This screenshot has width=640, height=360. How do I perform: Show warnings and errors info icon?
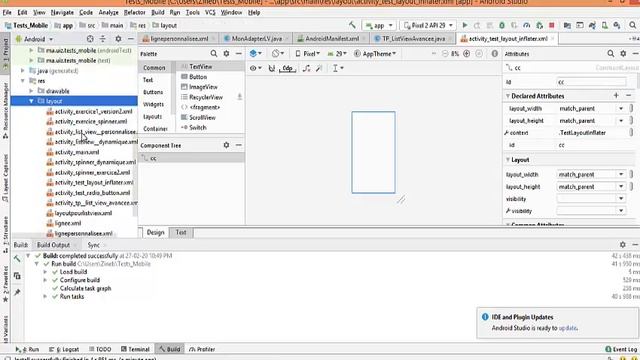[494, 53]
